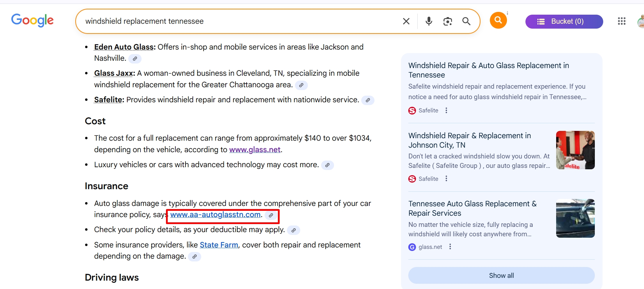644x289 pixels.
Task: Open more options for first Safelite source
Action: (446, 110)
